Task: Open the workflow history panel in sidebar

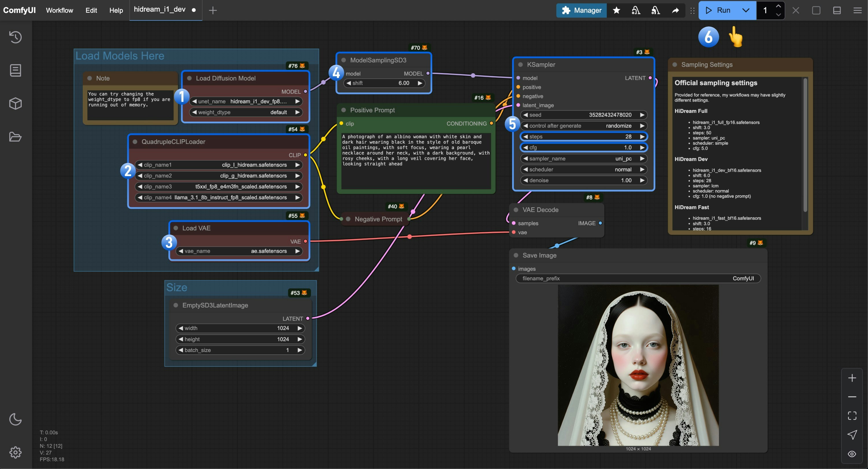Action: coord(16,37)
